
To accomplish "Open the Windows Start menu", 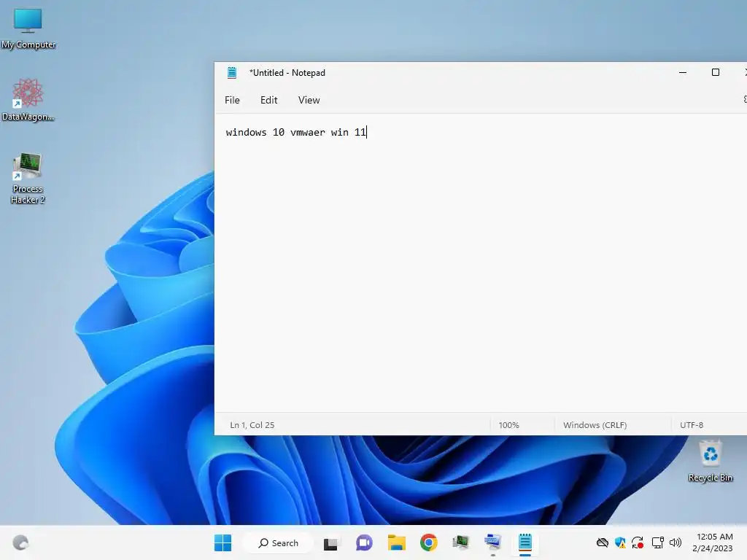I will pos(222,542).
